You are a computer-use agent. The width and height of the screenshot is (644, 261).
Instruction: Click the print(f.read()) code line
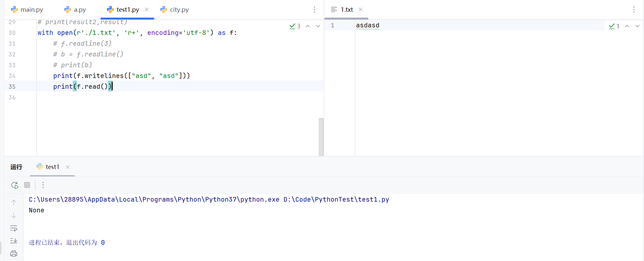click(x=83, y=86)
